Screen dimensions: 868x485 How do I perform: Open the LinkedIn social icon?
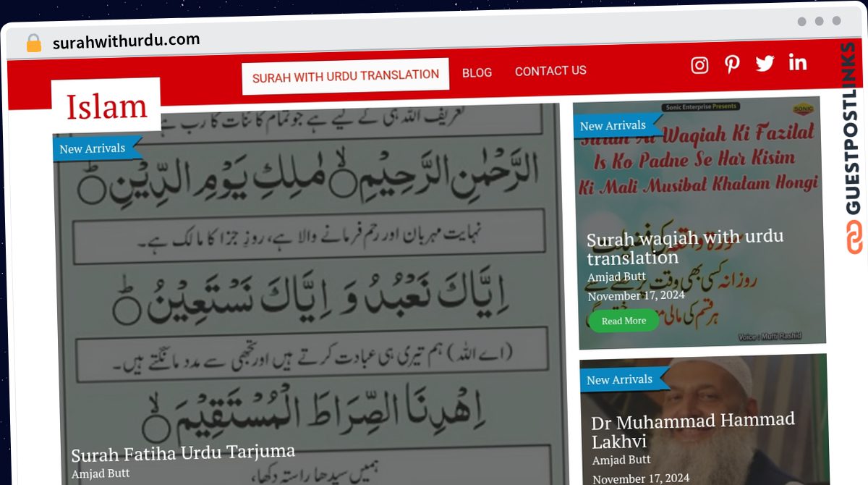[x=798, y=62]
